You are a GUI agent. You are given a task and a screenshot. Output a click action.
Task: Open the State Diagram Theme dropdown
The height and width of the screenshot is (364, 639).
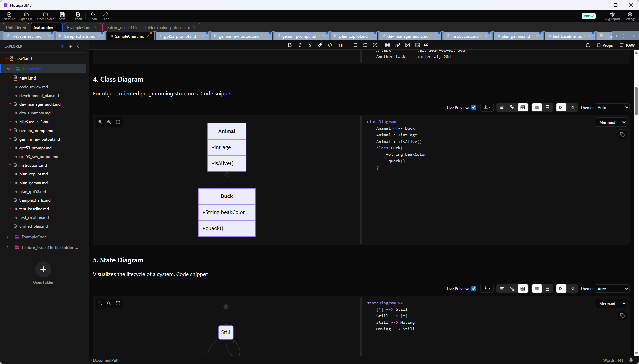coord(612,289)
